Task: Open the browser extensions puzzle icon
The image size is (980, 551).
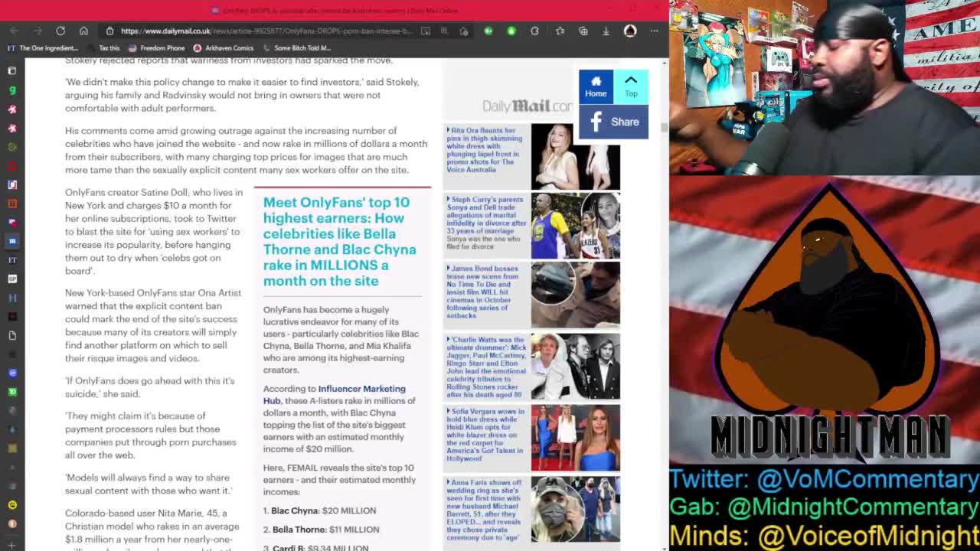Action: (534, 31)
